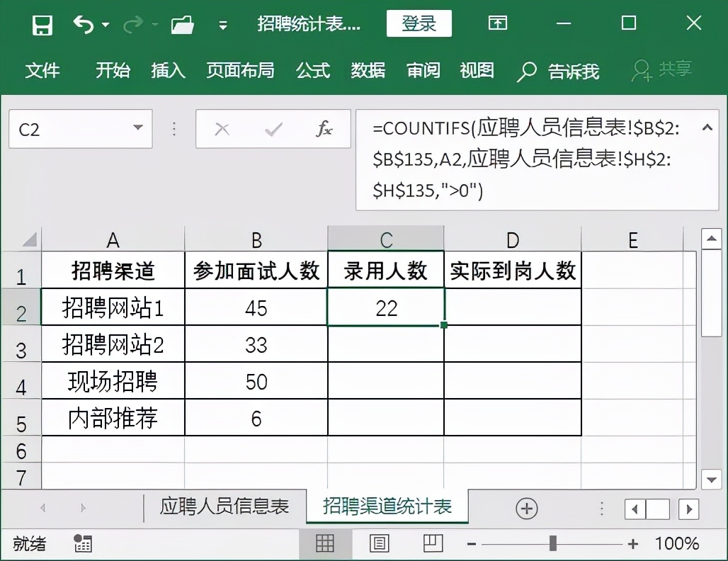Add a new worksheet with the plus button
This screenshot has height=561, width=728.
click(x=528, y=508)
